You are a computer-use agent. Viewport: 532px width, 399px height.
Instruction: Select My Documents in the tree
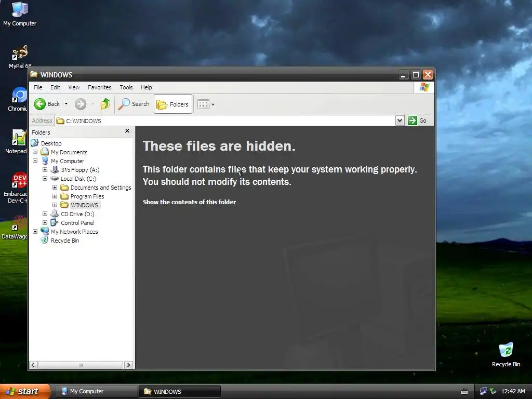[x=69, y=152]
